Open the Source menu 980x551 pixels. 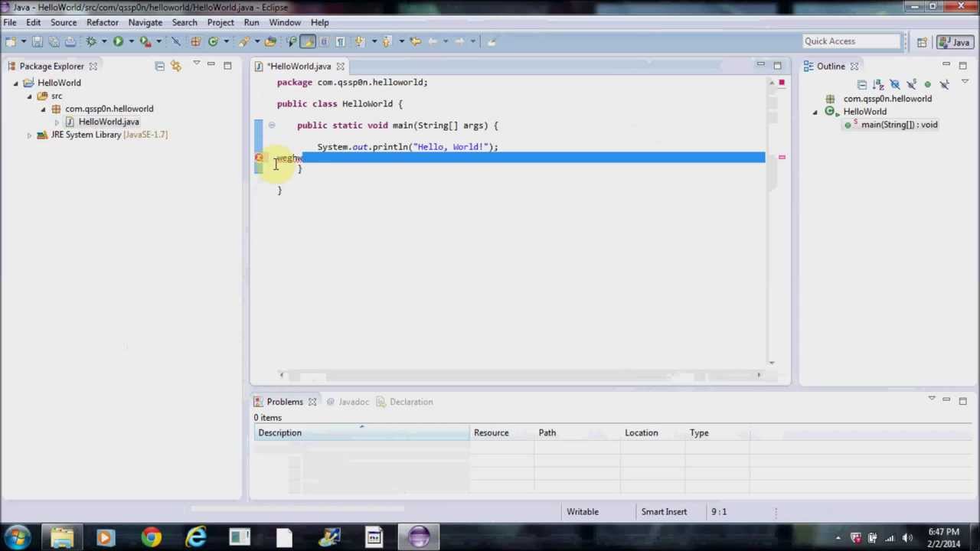64,22
